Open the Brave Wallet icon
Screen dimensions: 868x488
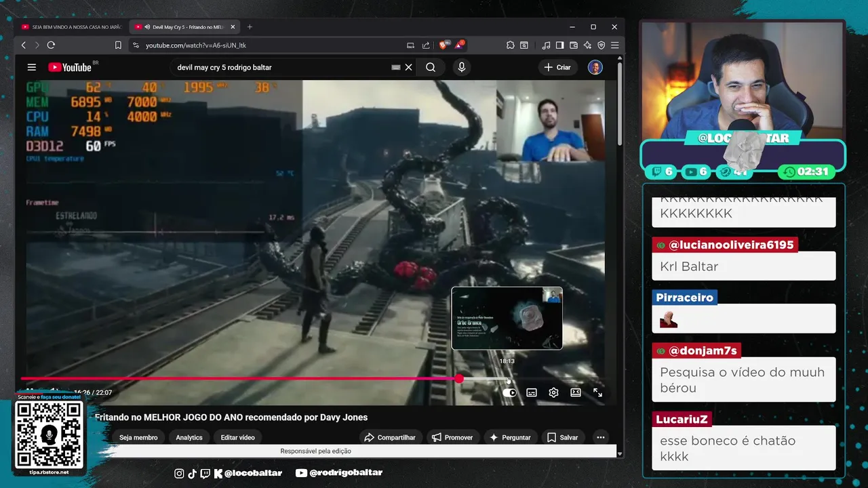pos(574,45)
